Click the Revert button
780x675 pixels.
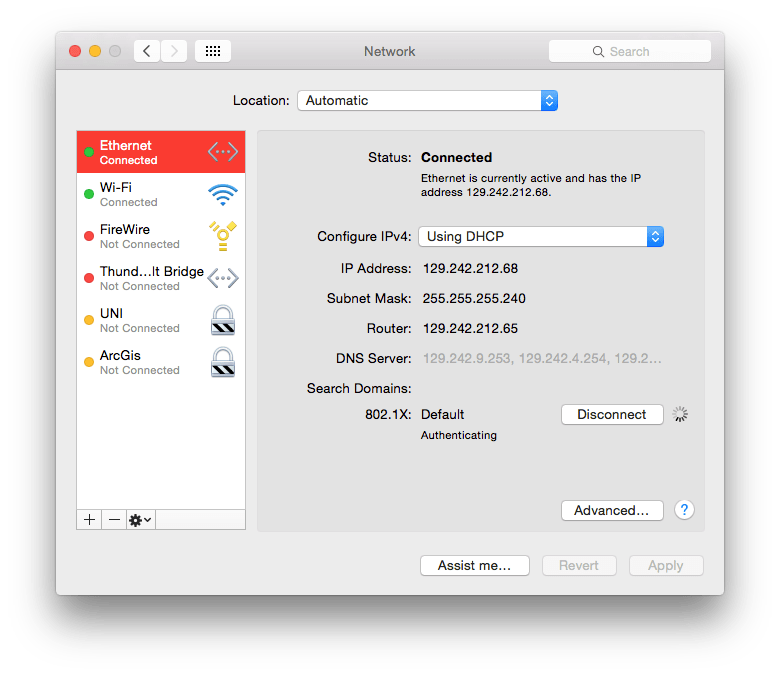(579, 566)
